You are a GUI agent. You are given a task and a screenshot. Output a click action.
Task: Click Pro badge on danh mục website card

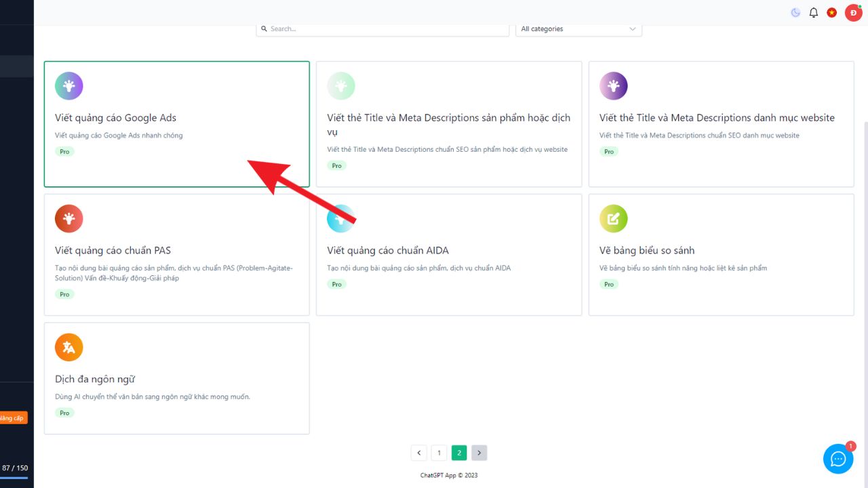point(609,152)
